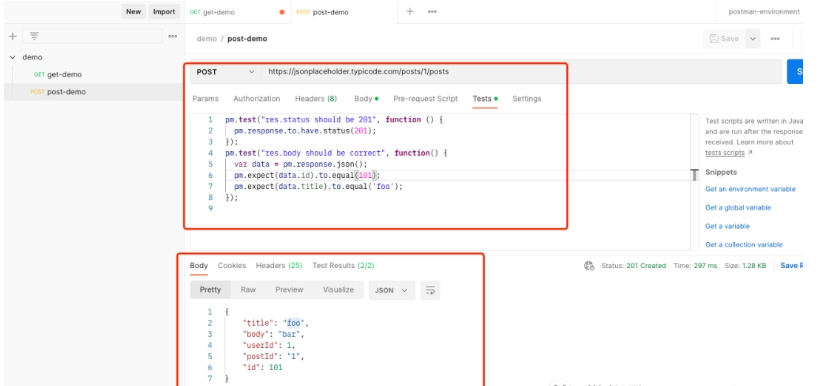Click the editor scrollbar handle
Screen dimensions: 826x386
[694, 175]
